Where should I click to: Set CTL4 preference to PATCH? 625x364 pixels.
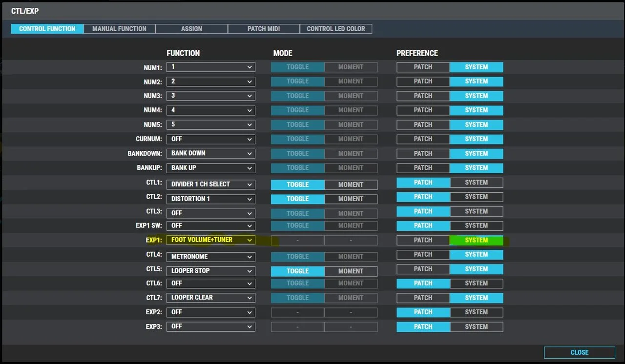click(x=422, y=254)
